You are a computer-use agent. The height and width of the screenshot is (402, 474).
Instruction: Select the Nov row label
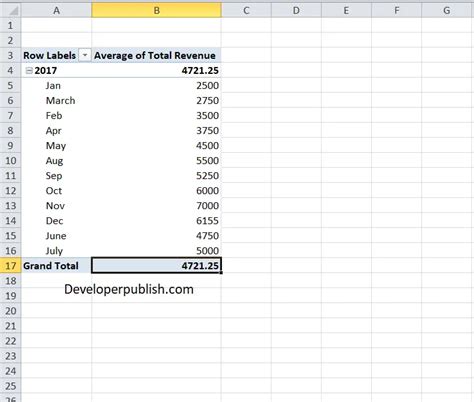(x=55, y=206)
